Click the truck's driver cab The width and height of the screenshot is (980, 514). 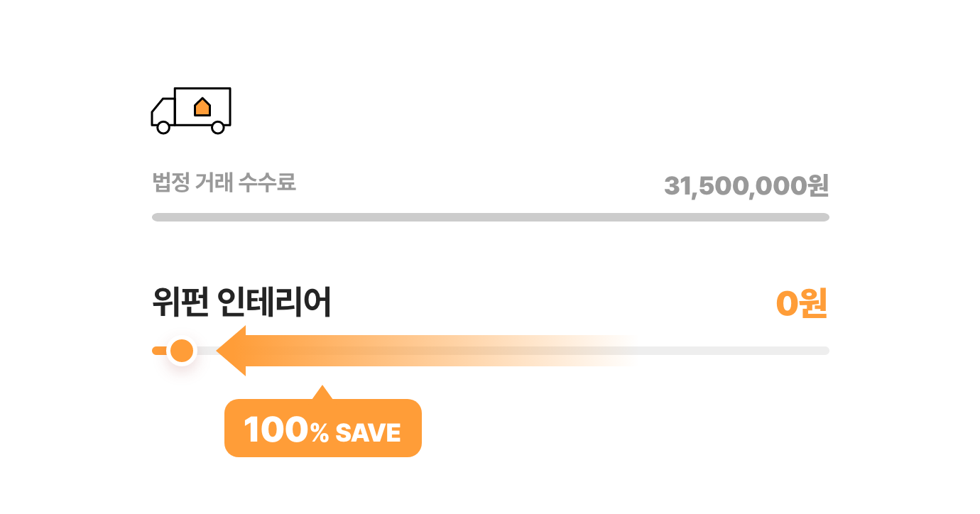point(163,111)
